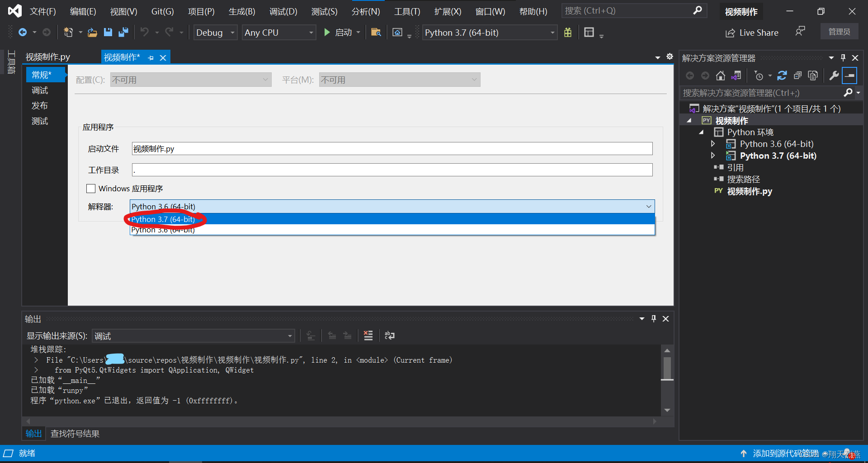Click the 工作目录 input field
The width and height of the screenshot is (868, 463).
pyautogui.click(x=392, y=170)
